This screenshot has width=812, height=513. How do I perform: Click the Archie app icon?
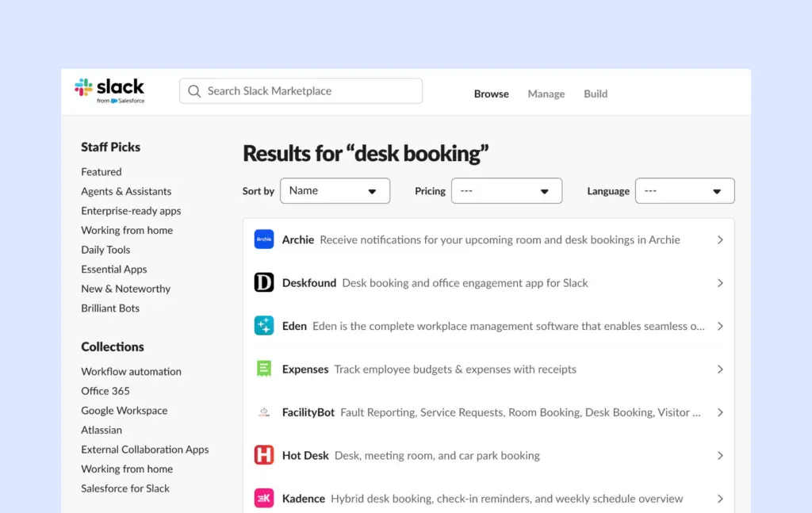pos(263,239)
